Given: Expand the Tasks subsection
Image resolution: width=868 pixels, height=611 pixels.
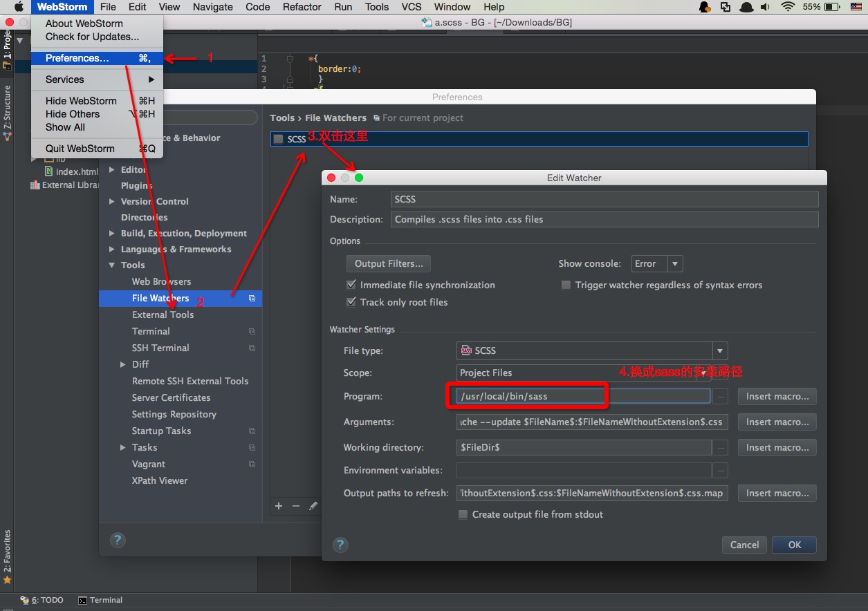Looking at the screenshot, I should (123, 447).
